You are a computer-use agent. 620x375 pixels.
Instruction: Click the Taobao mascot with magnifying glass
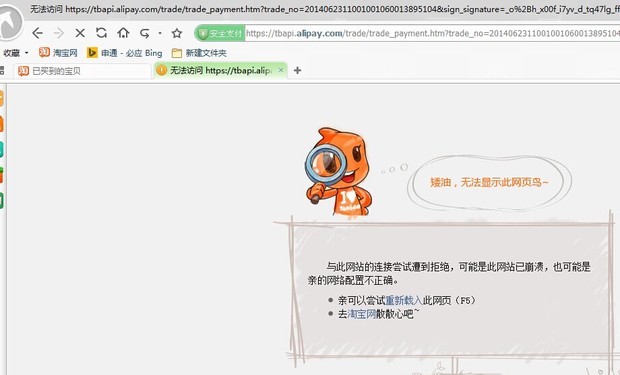point(338,171)
